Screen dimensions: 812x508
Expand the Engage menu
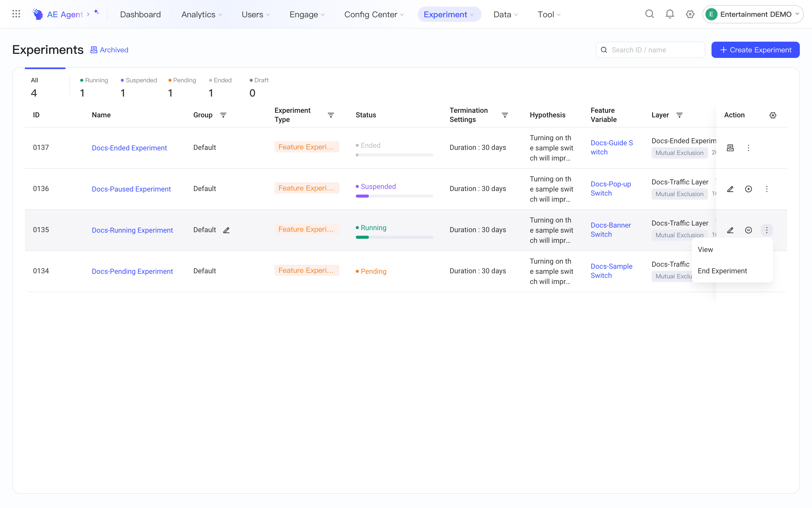pos(307,14)
